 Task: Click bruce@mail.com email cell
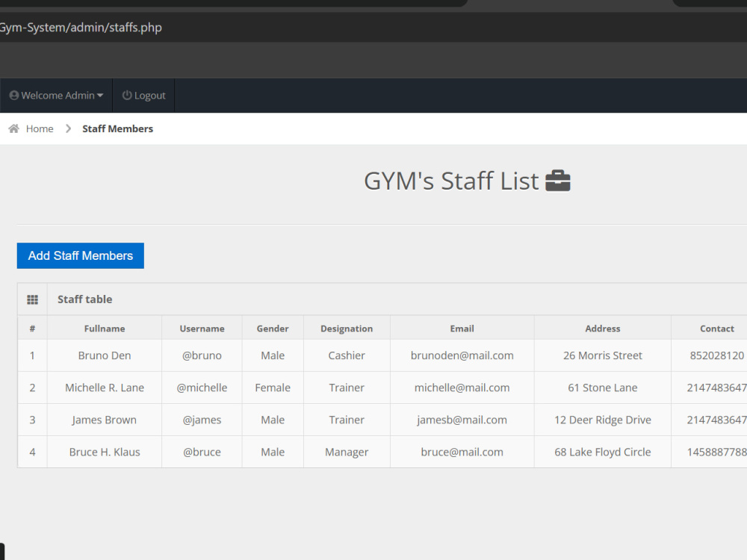[462, 452]
